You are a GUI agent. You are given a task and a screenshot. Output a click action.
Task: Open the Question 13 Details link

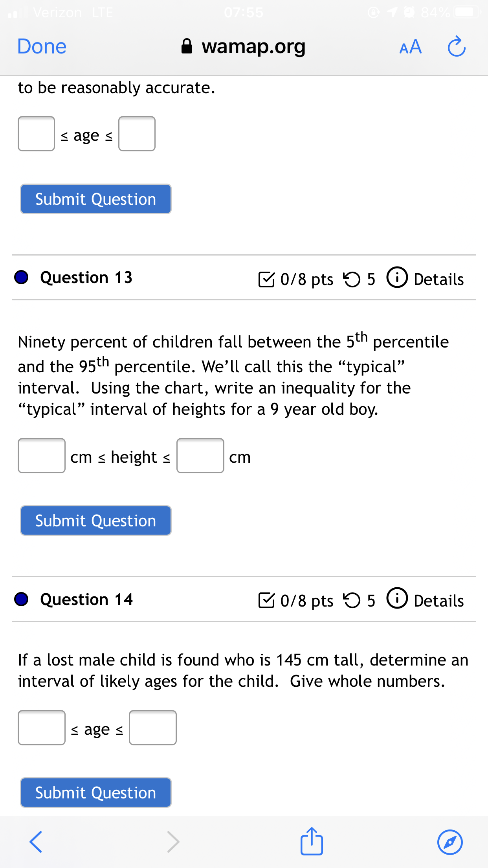point(439,280)
